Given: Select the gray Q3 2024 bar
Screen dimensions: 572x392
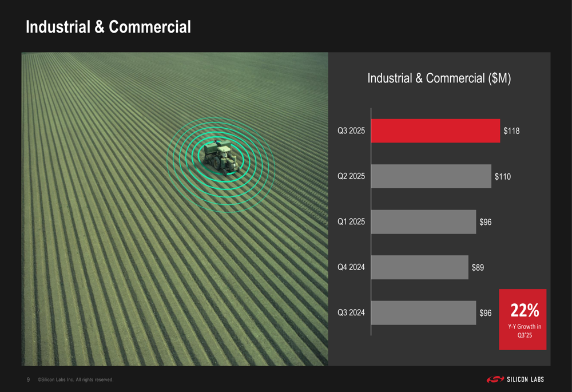Looking at the screenshot, I should [x=423, y=312].
